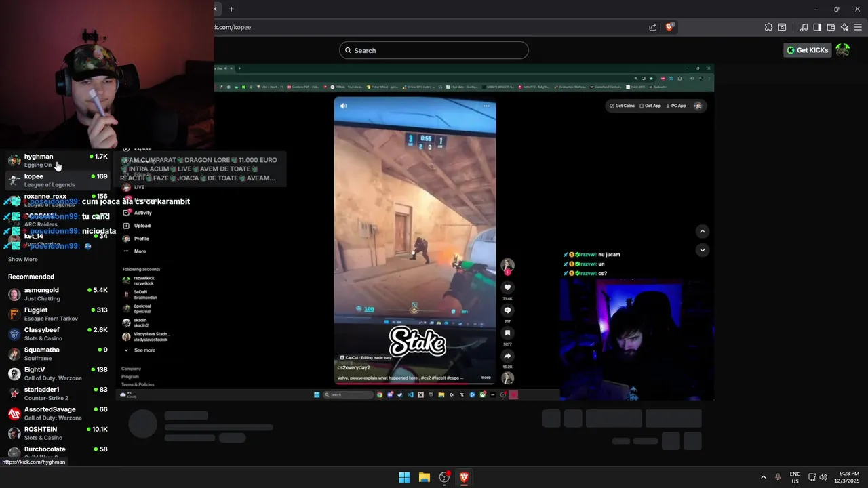Open the Leo AI sparkle icon
This screenshot has width=868, height=488.
844,27
